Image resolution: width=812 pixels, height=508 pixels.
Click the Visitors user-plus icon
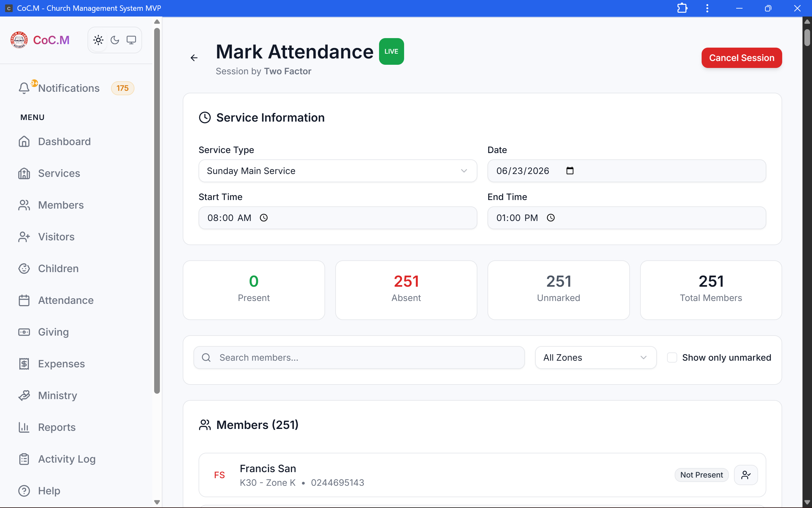(24, 237)
